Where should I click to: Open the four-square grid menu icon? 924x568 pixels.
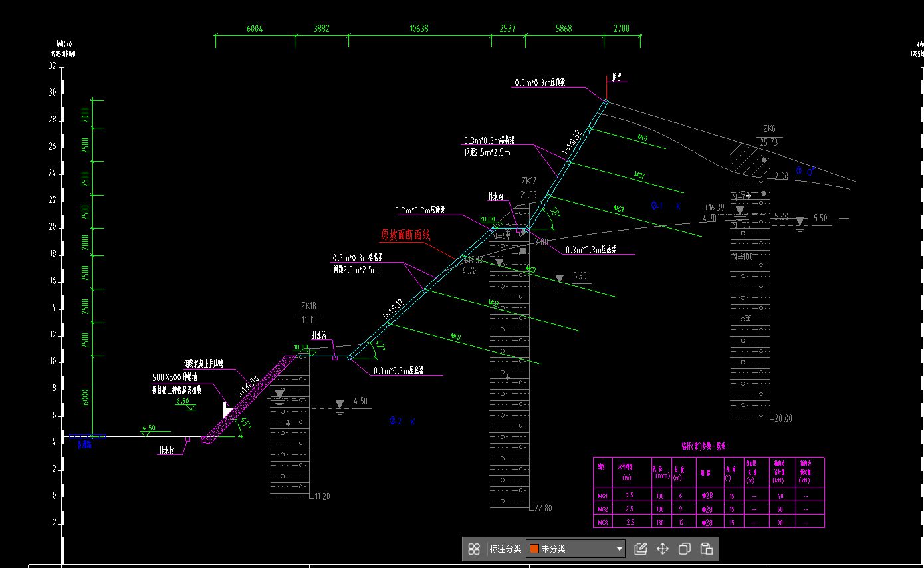coord(474,549)
